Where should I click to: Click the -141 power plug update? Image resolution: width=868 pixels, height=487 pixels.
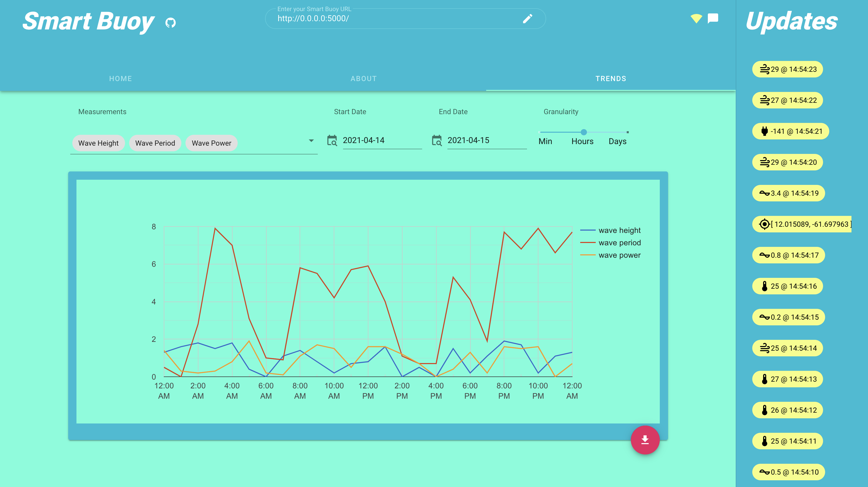click(791, 131)
